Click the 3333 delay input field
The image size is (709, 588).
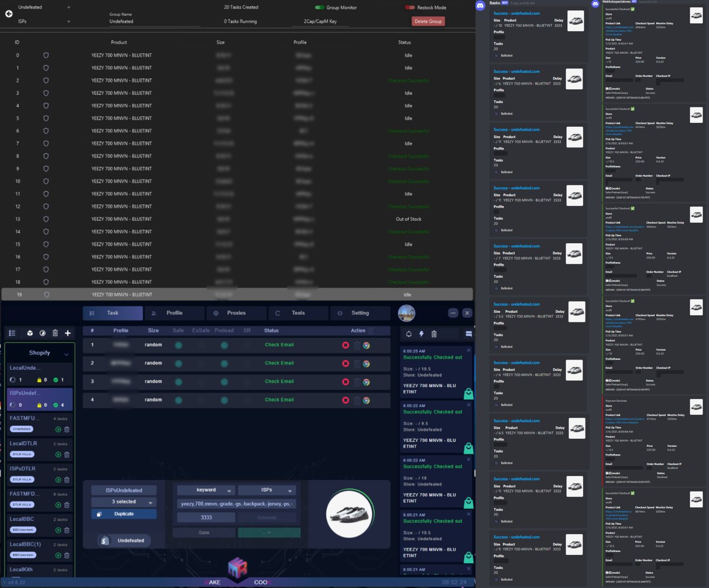tap(206, 517)
